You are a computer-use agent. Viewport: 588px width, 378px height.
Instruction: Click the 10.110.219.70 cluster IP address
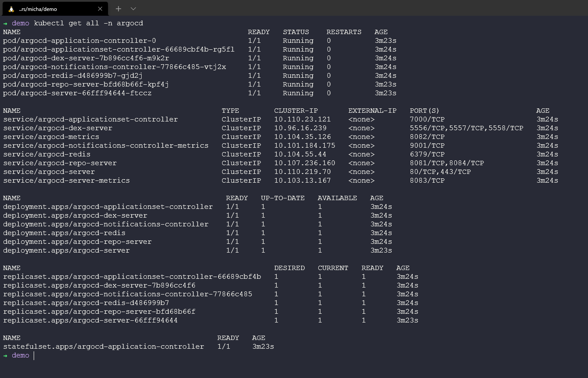point(302,172)
